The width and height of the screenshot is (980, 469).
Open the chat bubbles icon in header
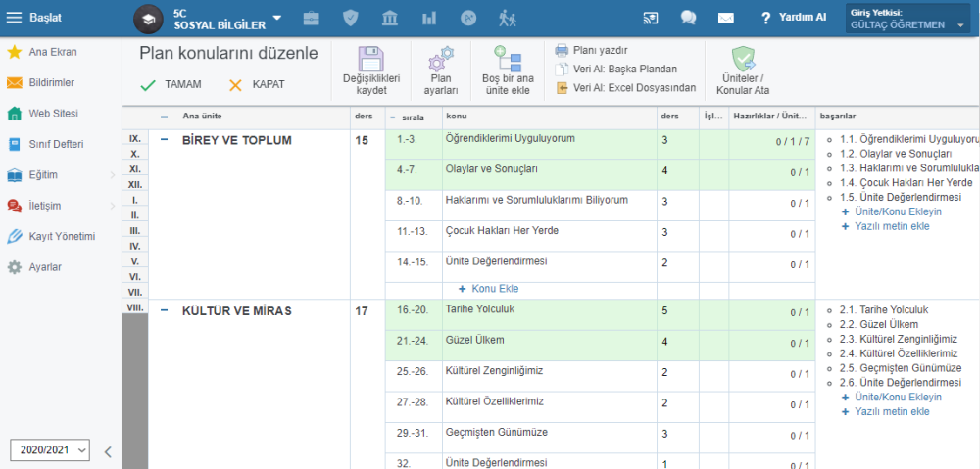pyautogui.click(x=688, y=18)
